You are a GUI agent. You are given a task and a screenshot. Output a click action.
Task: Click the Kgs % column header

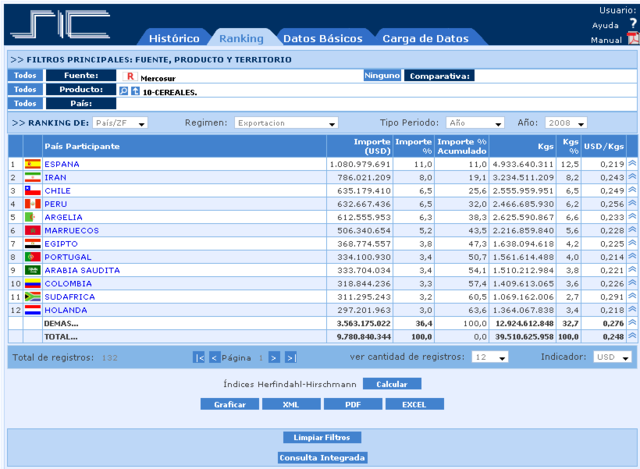[x=570, y=146]
